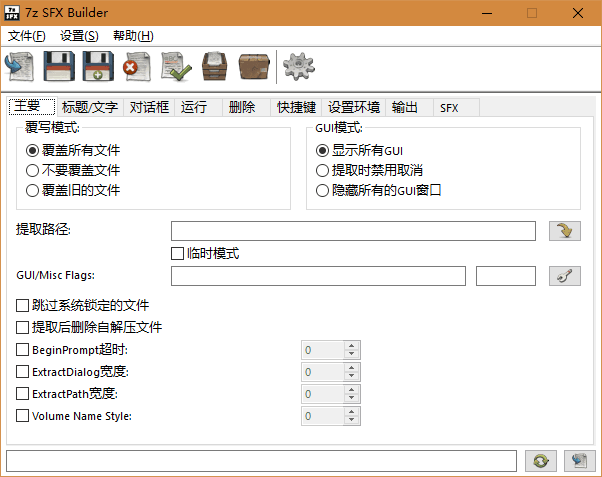Click the BeginPrompt超时 number field

322,350
